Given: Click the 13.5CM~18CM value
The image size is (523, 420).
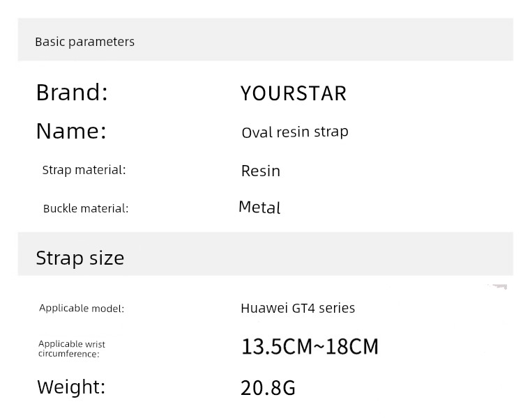Looking at the screenshot, I should pos(310,347).
